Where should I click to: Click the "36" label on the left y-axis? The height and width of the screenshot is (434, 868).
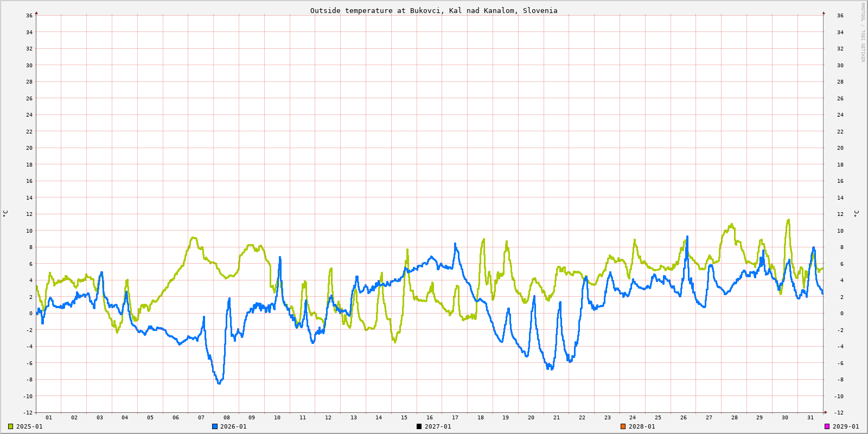click(x=29, y=16)
